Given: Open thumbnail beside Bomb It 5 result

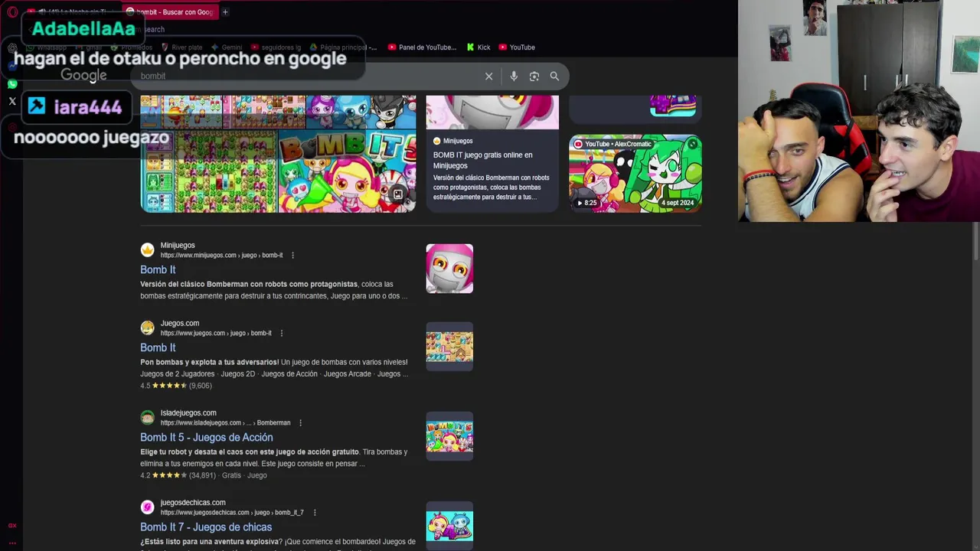Looking at the screenshot, I should click(449, 436).
